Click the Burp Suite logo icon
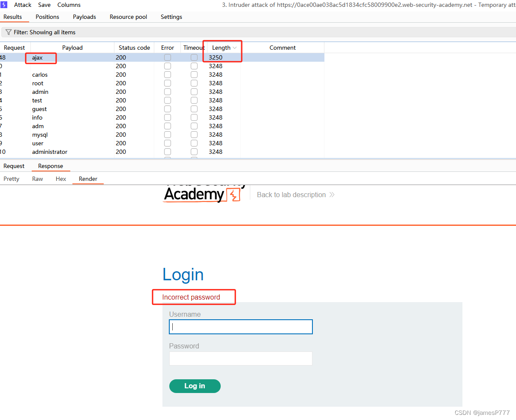The width and height of the screenshot is (516, 420). coord(5,5)
